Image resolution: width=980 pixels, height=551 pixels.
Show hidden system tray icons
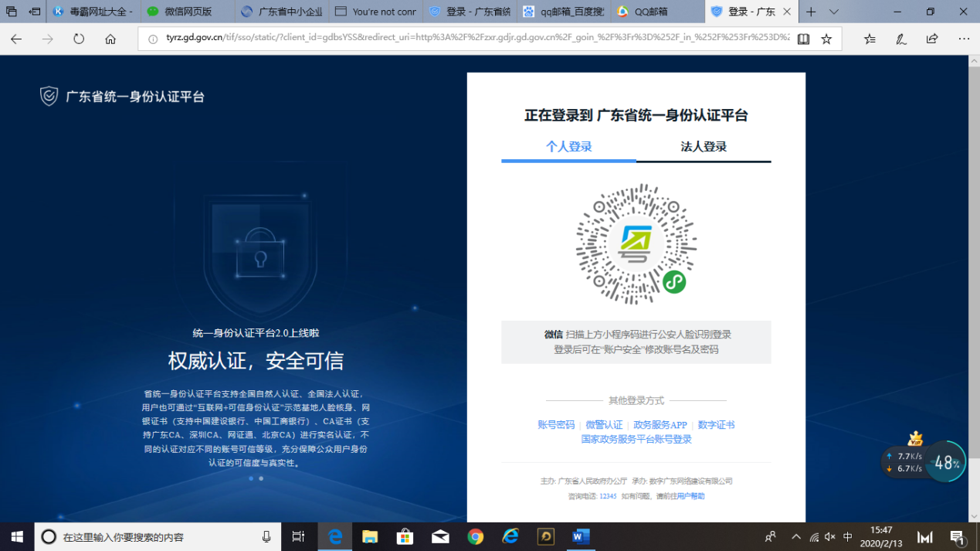(796, 536)
